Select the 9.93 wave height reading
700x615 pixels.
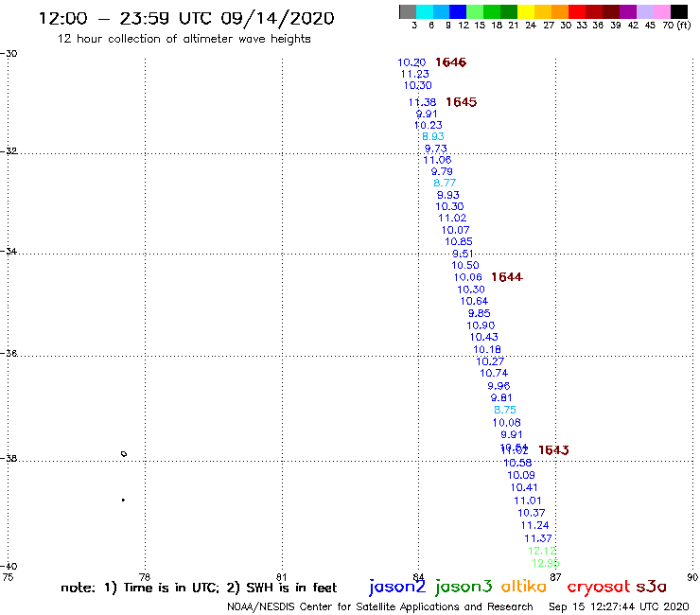coord(448,195)
